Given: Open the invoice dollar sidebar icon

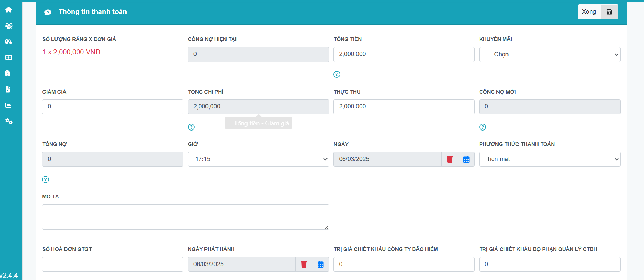Looking at the screenshot, I should tap(8, 73).
